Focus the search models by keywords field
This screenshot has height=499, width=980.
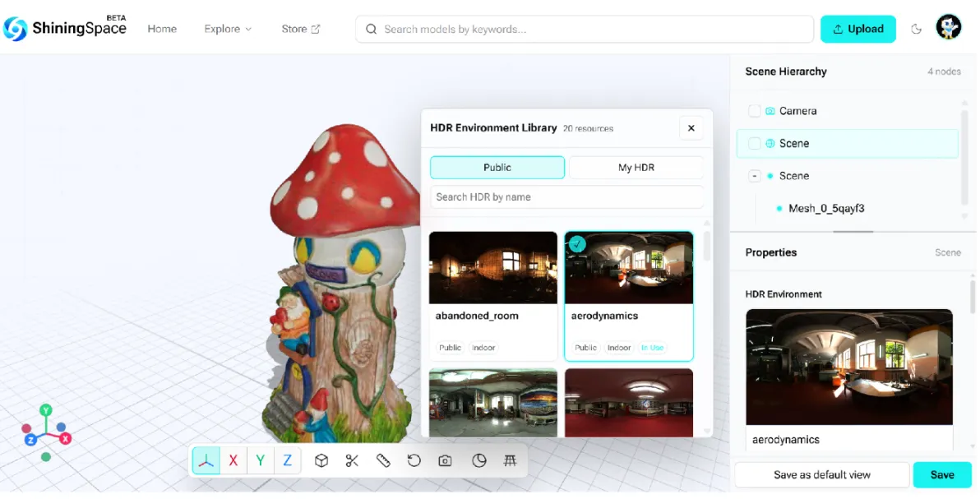pos(585,29)
